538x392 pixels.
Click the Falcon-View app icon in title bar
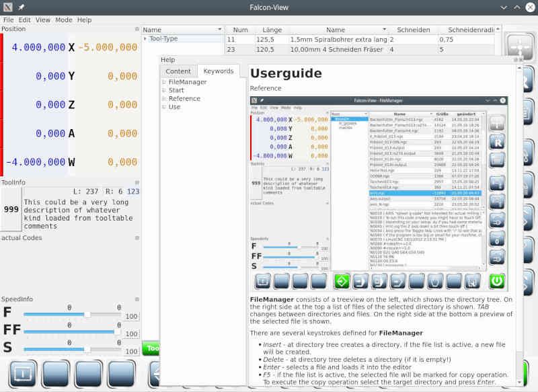[x=7, y=7]
